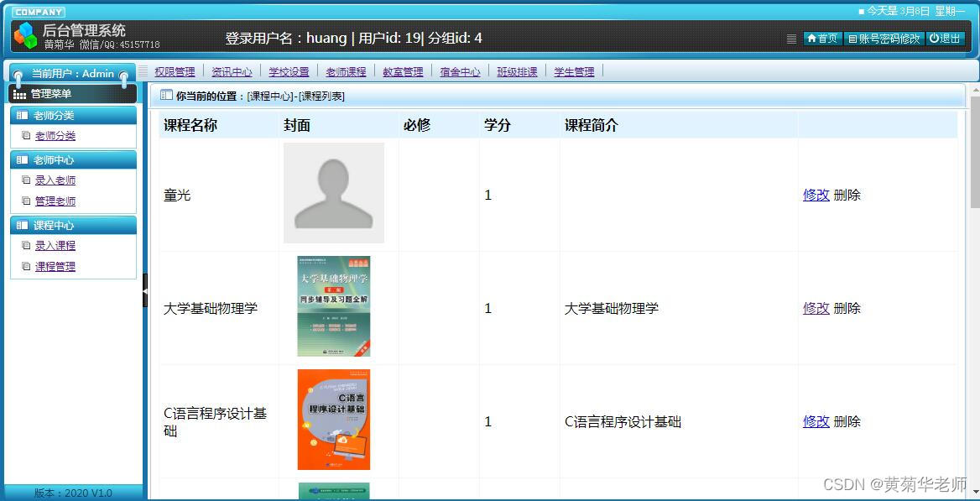Image resolution: width=980 pixels, height=501 pixels.
Task: Go to 首页 home button
Action: click(823, 39)
